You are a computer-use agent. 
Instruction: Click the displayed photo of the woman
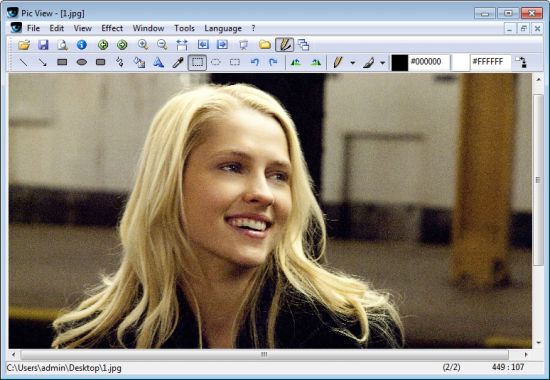(x=270, y=211)
